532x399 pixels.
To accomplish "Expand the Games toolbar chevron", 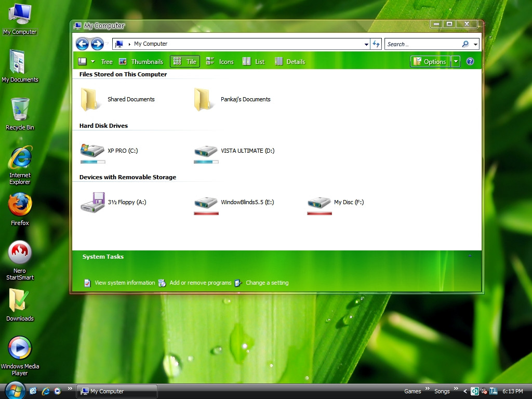I will point(427,389).
